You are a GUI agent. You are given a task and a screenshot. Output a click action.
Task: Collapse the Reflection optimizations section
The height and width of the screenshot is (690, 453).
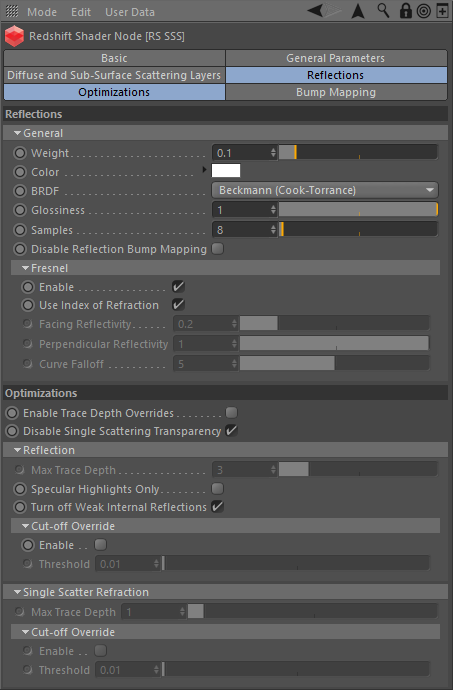pyautogui.click(x=17, y=450)
